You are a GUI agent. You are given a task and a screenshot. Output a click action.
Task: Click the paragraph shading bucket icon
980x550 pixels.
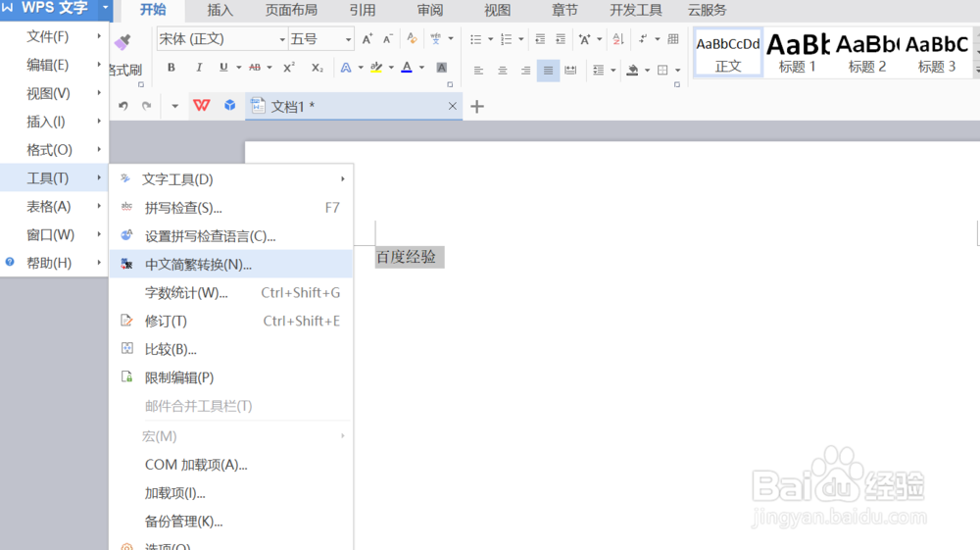point(632,70)
